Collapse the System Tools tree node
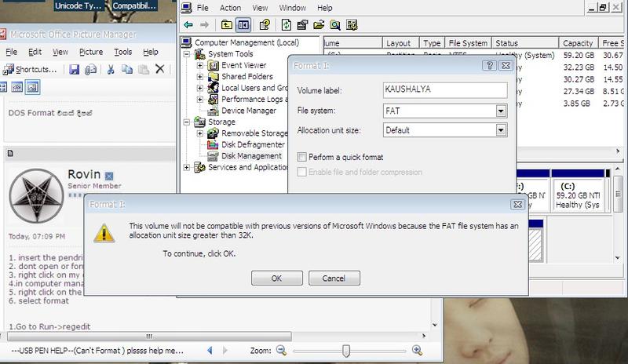This screenshot has width=628, height=364. tap(187, 53)
